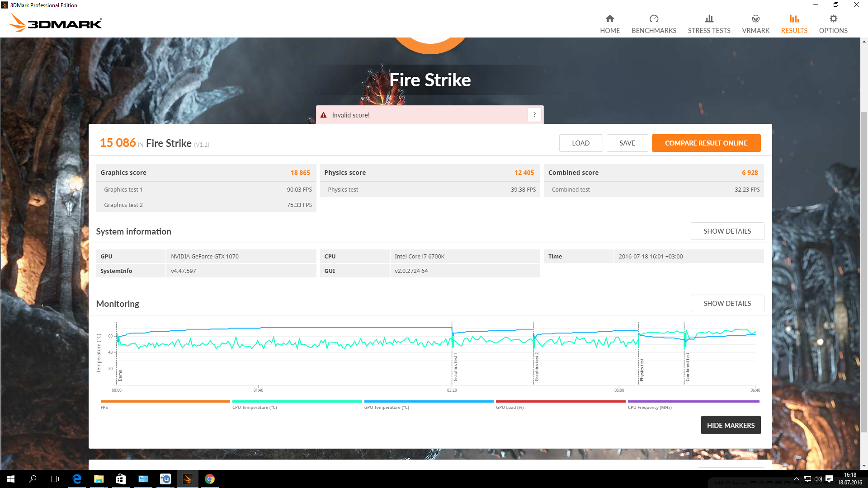Click the vertical scrollbar thumb
This screenshot has width=868, height=488.
864,271
